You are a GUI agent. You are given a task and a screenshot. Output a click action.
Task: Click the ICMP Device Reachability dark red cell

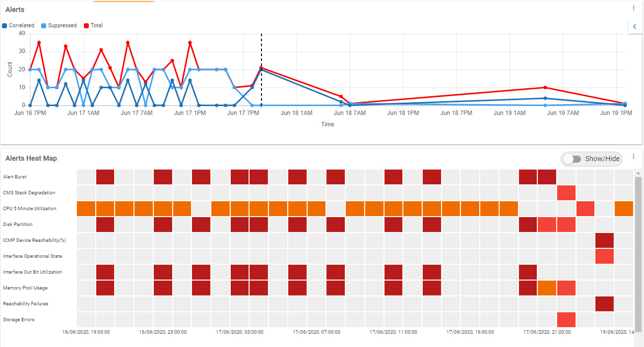604,240
